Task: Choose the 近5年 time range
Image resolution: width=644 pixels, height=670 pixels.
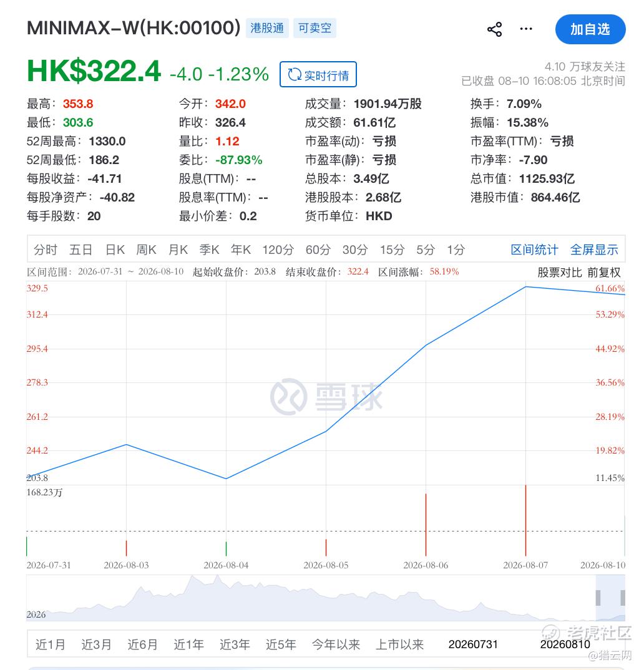Action: click(281, 644)
